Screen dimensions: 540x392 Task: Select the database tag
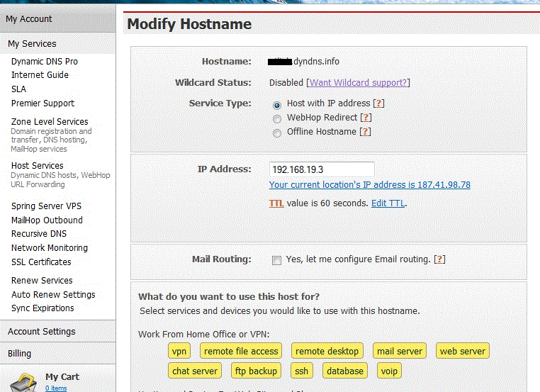coord(345,371)
